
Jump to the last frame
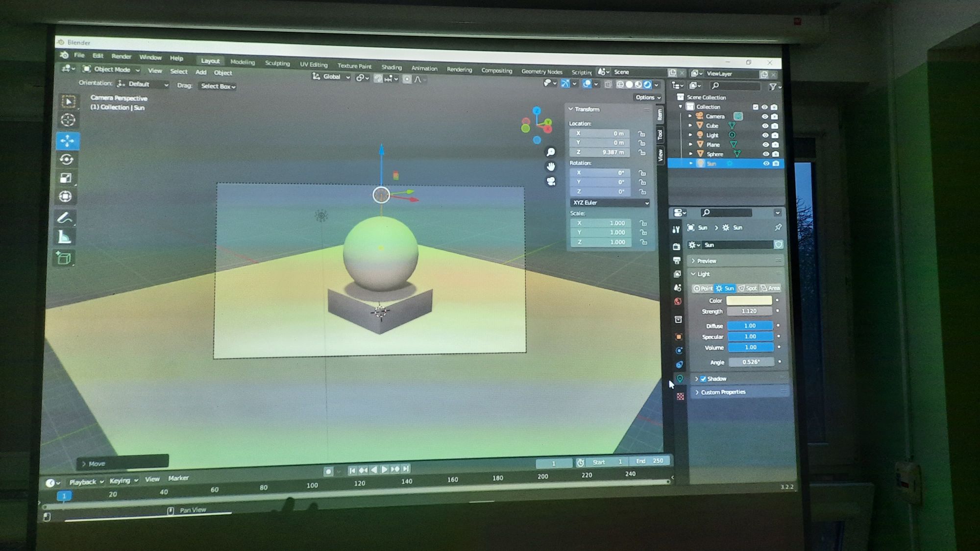406,469
